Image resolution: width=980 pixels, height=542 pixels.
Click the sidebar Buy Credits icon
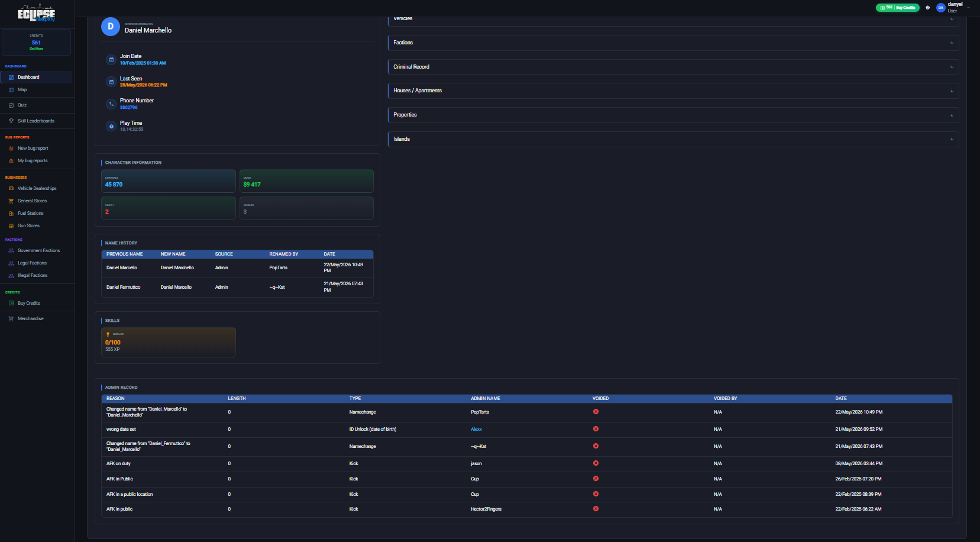(x=11, y=304)
